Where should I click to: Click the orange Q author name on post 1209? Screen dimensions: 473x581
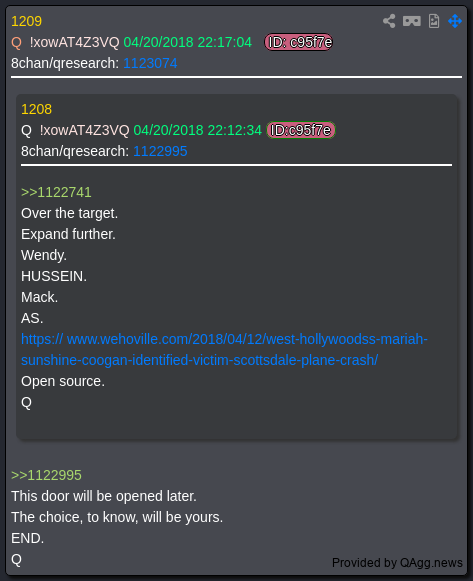click(x=16, y=43)
